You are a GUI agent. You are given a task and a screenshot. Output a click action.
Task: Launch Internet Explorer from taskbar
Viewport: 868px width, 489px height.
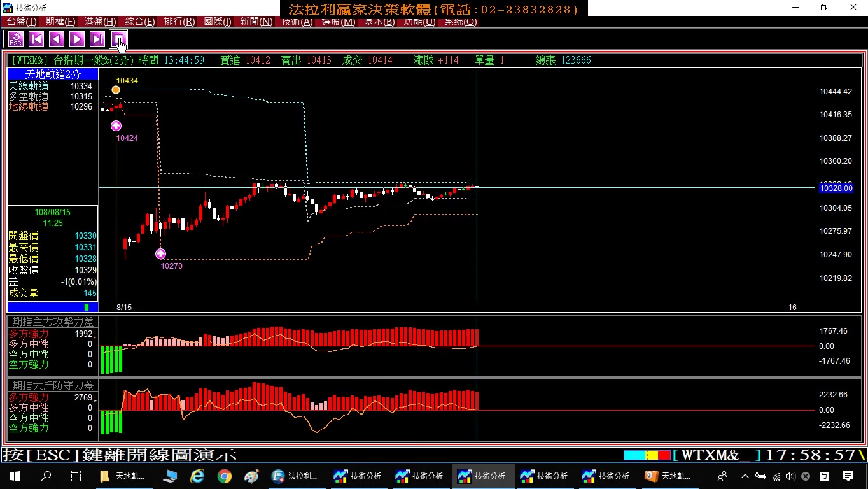pyautogui.click(x=197, y=476)
